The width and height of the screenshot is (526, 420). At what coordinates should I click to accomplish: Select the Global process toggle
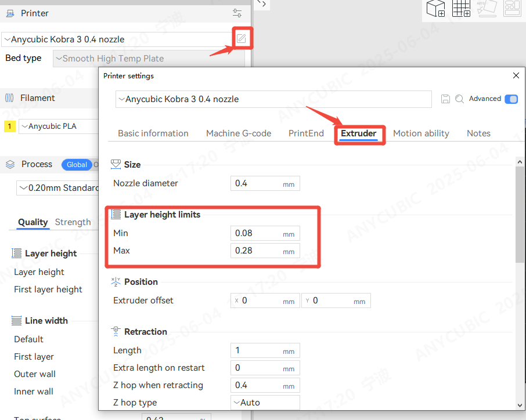click(77, 165)
